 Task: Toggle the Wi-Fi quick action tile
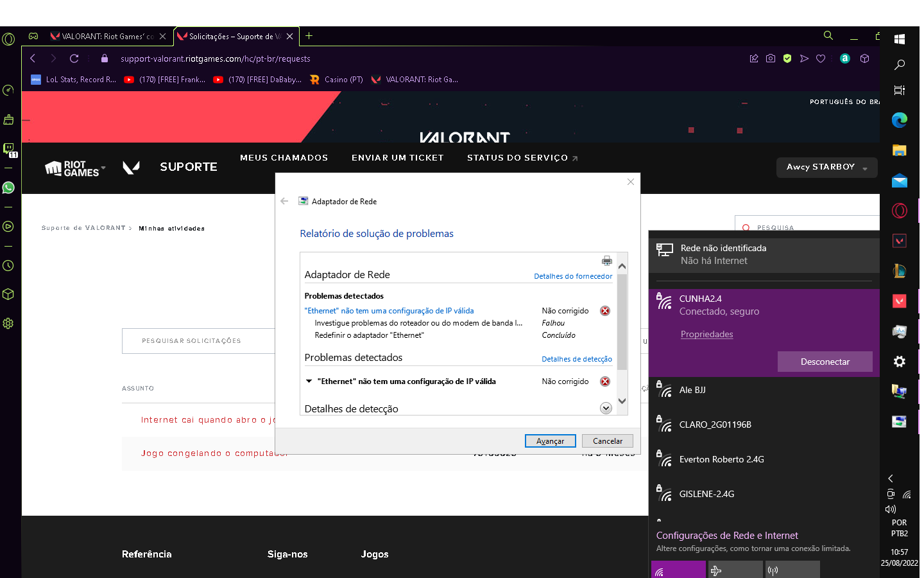678,570
